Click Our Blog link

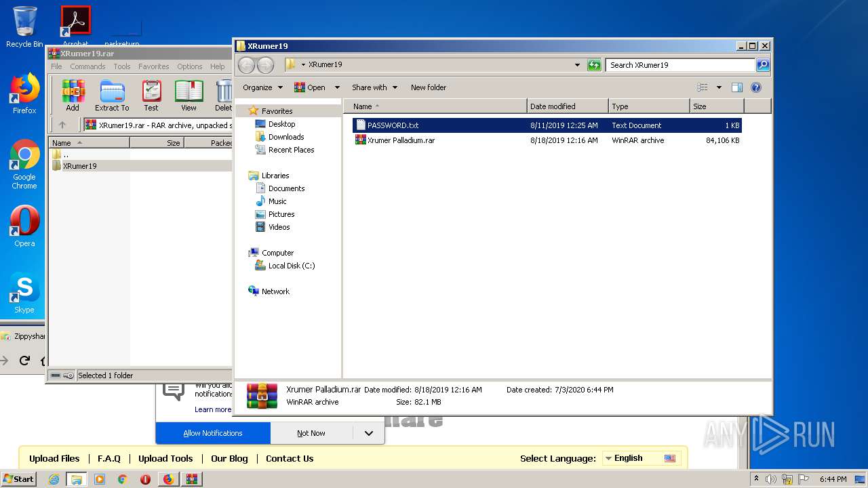[x=229, y=458]
